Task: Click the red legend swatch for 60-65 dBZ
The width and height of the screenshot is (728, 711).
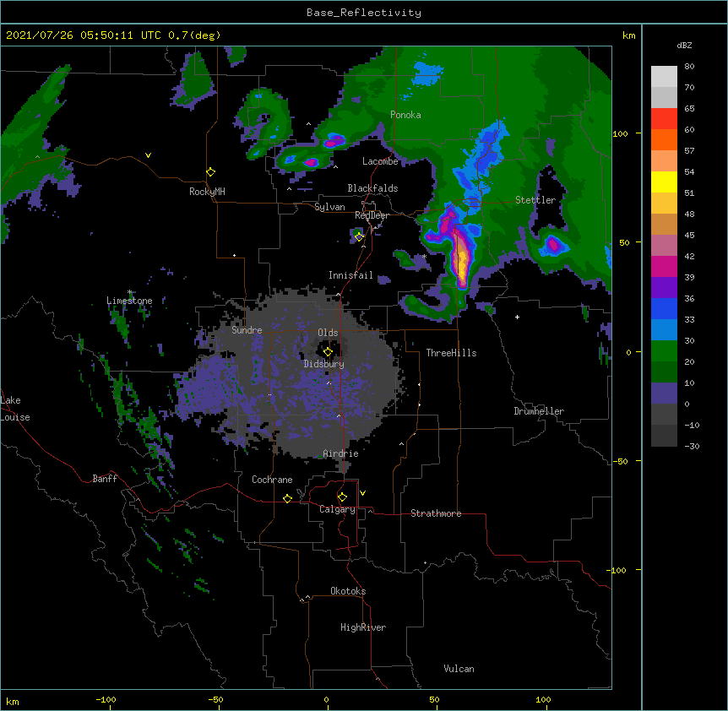Action: click(x=664, y=119)
